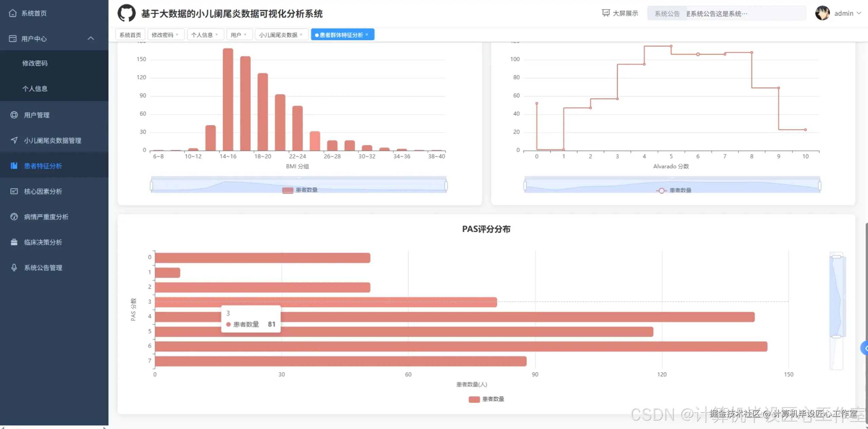
Task: Expand the blue side drawer handle
Action: pyautogui.click(x=865, y=348)
